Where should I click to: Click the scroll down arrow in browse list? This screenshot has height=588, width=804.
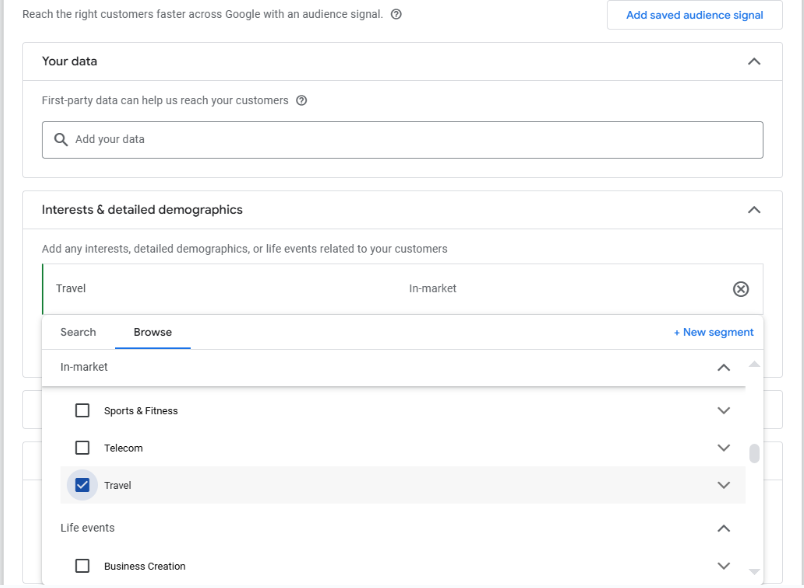[x=754, y=572]
